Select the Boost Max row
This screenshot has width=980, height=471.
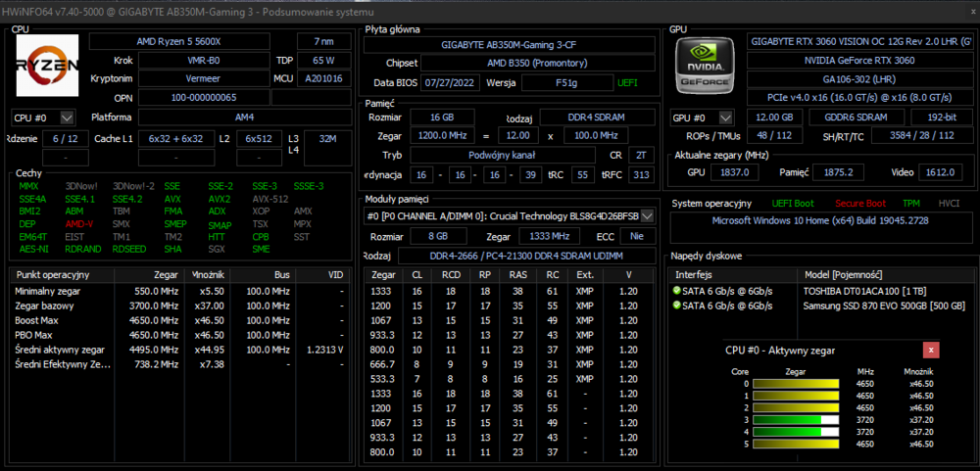[x=180, y=320]
